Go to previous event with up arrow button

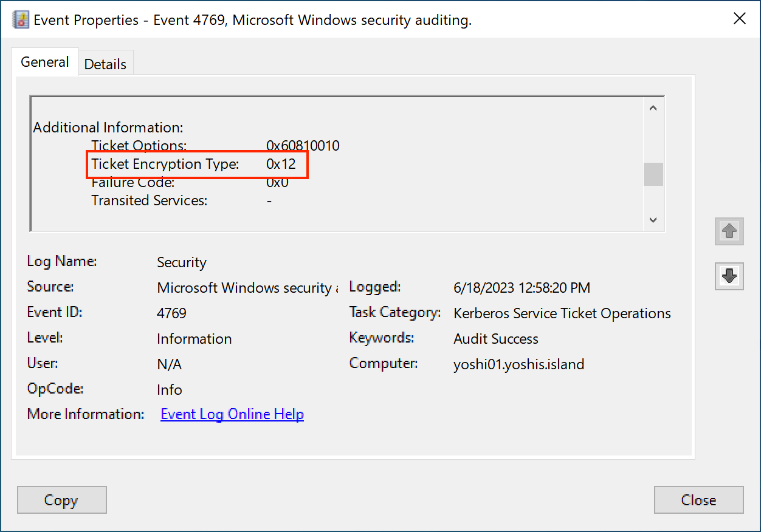[x=729, y=231]
